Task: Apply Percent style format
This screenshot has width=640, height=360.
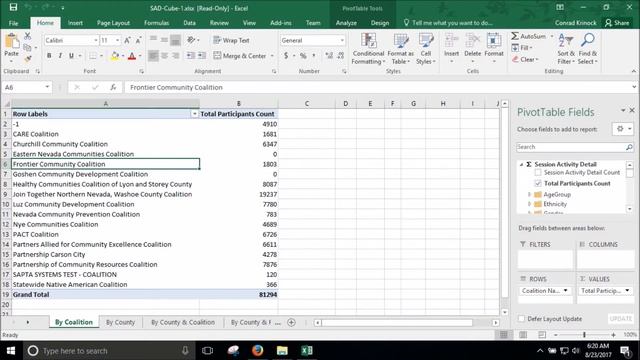Action: [303, 56]
